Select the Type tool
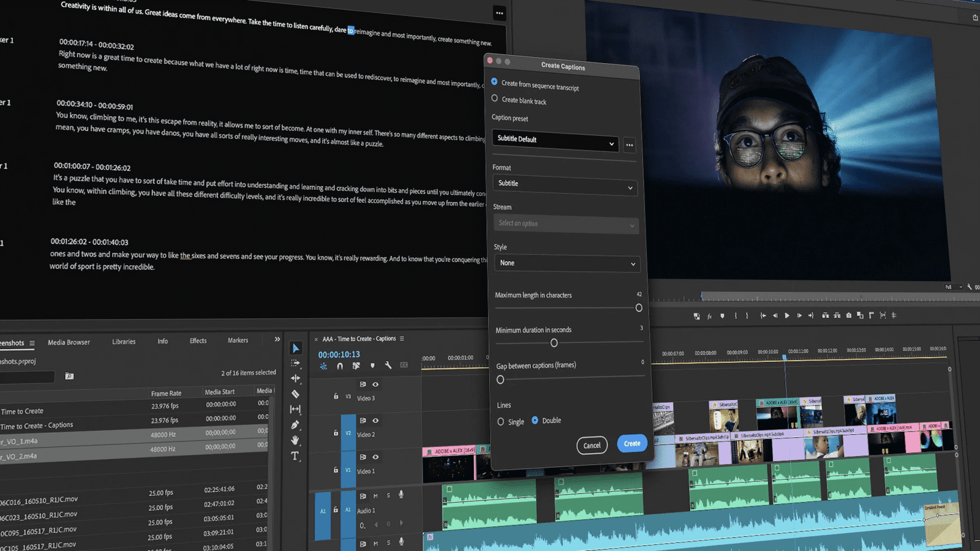980x551 pixels. [x=295, y=455]
